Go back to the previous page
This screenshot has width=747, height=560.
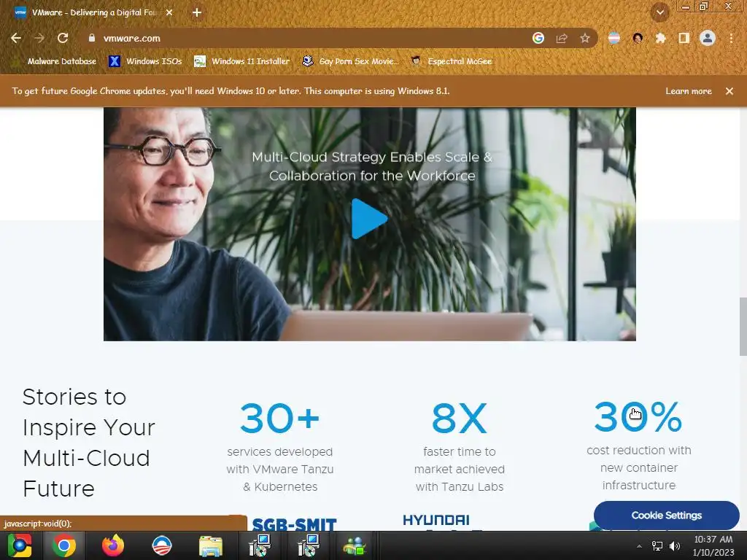pos(16,38)
